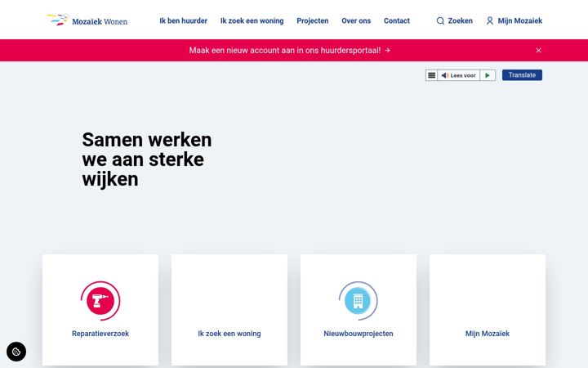
Task: Open the 'Ik ben huurder' menu
Action: click(184, 20)
